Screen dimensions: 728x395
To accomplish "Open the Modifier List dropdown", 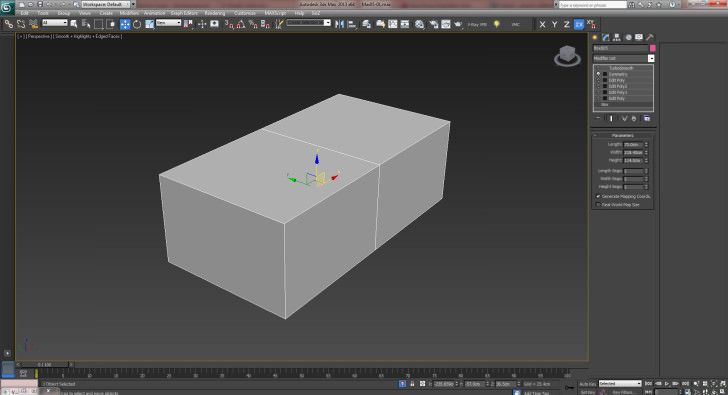I will [x=624, y=58].
